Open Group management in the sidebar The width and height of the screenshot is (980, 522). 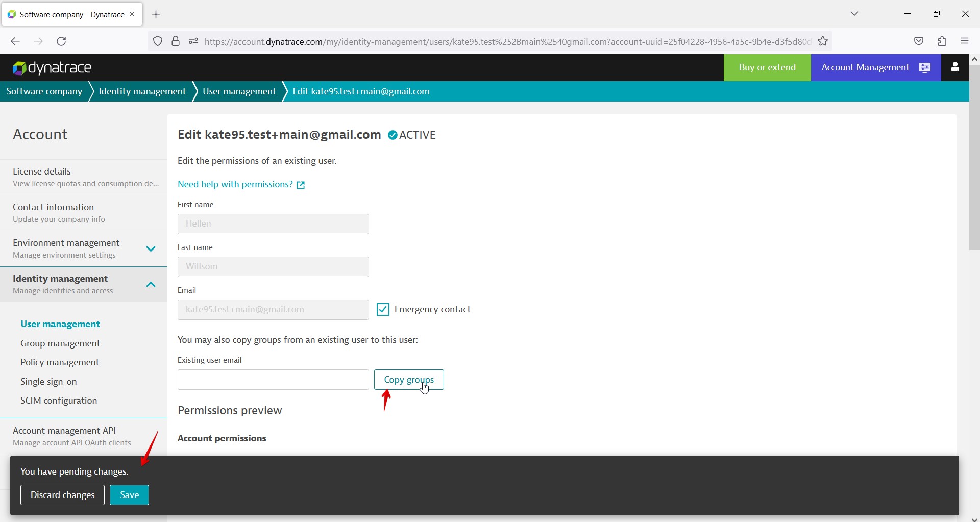(x=60, y=343)
